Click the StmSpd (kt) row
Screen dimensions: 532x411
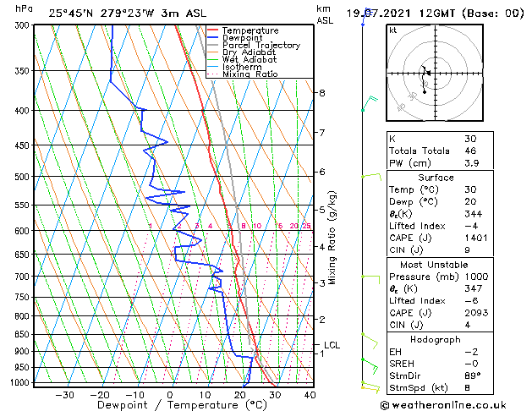tap(440, 388)
